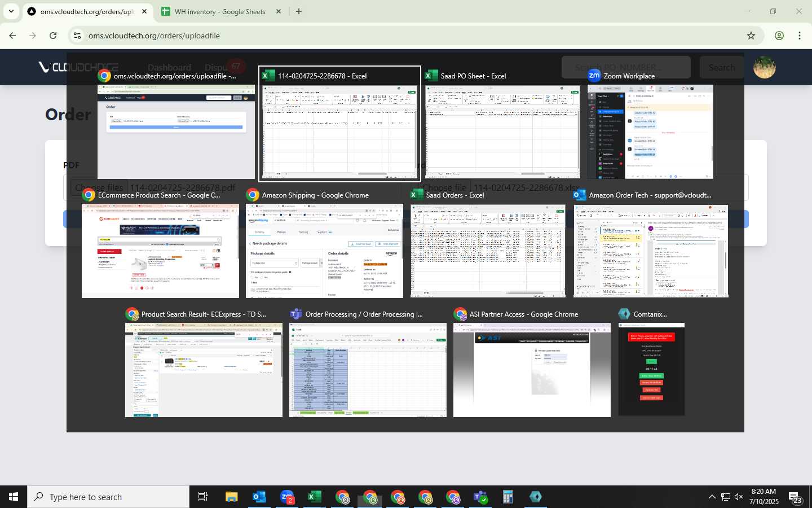The width and height of the screenshot is (812, 508).
Task: Open Zoom from the taskbar
Action: pos(287,497)
